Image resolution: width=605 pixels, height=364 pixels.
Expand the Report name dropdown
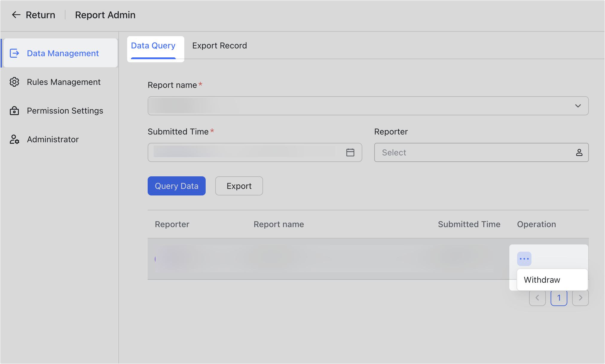coord(578,105)
